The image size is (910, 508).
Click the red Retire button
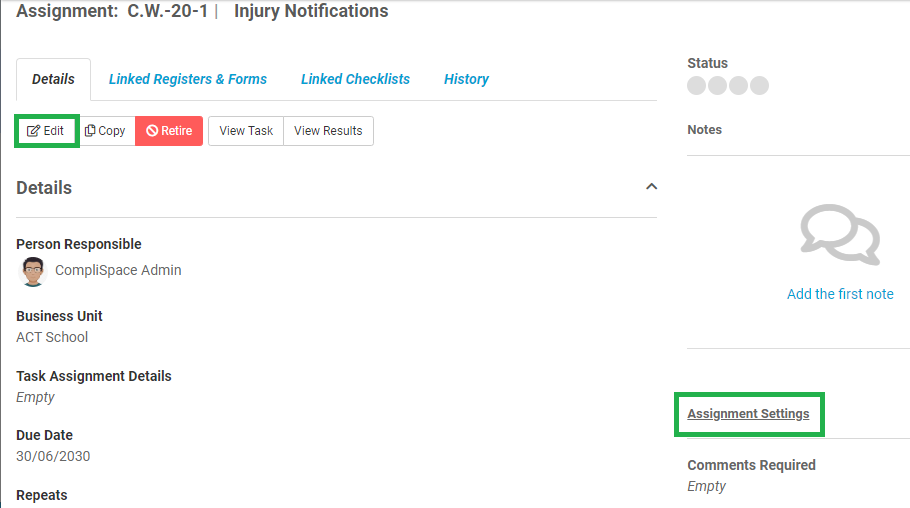[169, 131]
